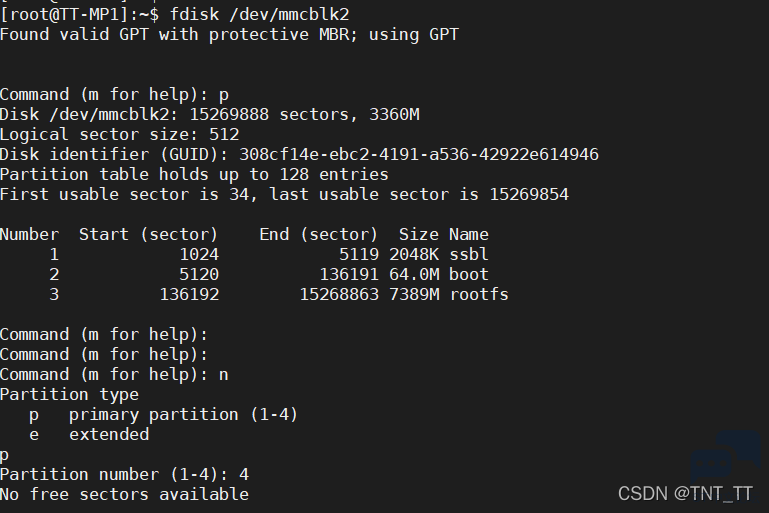Click the faint chat bubble watermark icon
The width and height of the screenshot is (769, 513).
(726, 455)
